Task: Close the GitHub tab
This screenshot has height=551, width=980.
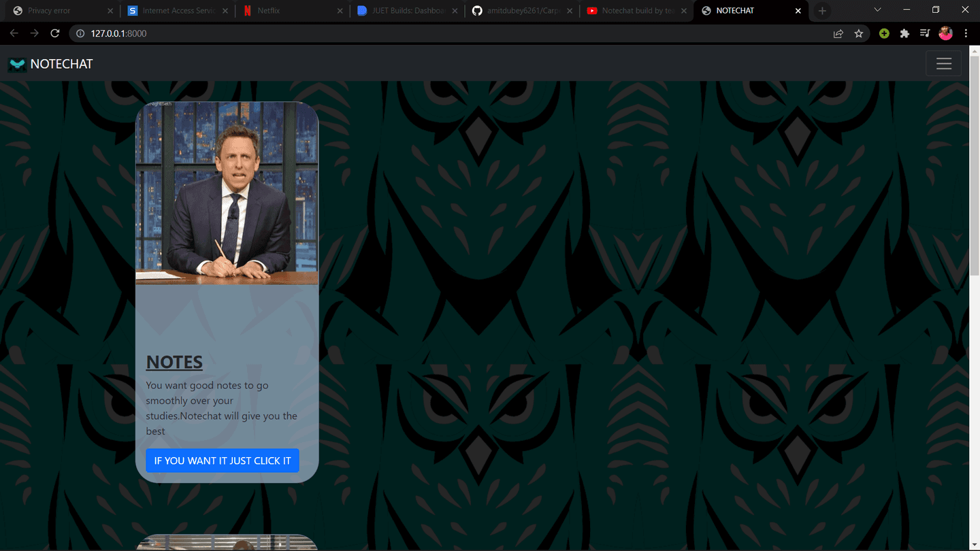Action: pos(570,11)
